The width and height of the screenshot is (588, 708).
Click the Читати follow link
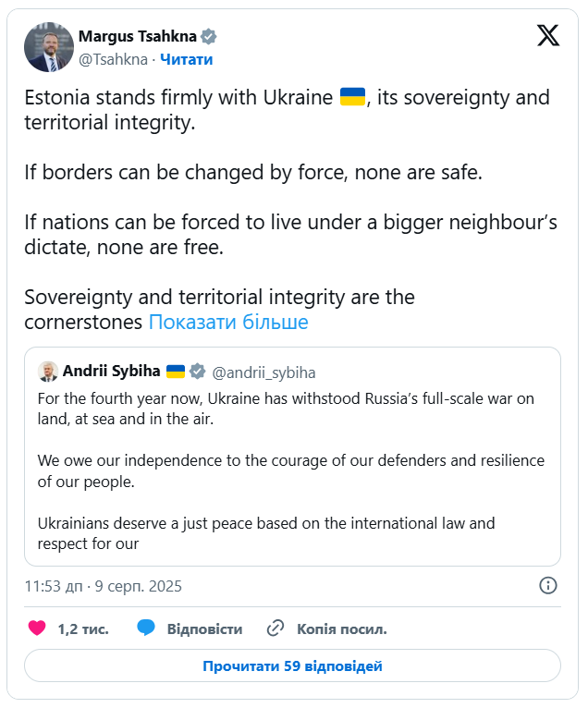[187, 59]
